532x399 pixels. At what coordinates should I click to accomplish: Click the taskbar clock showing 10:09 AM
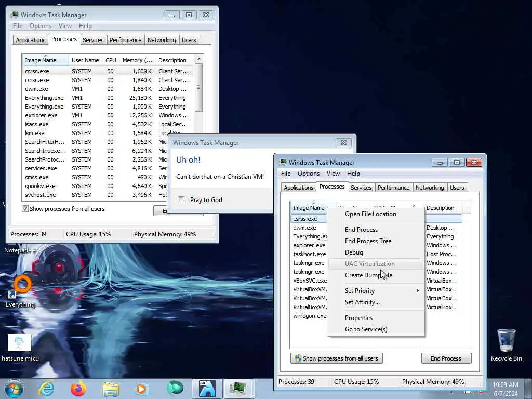coord(506,389)
